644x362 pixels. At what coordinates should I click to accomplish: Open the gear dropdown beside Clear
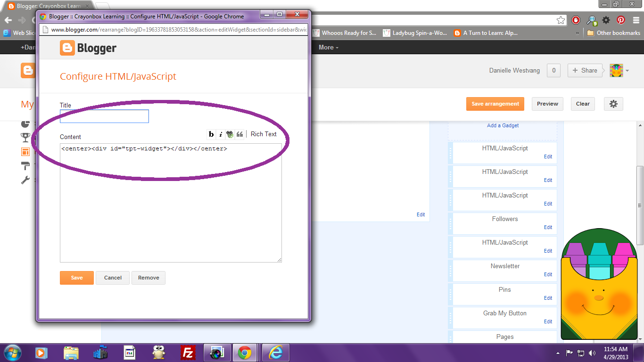tap(613, 104)
